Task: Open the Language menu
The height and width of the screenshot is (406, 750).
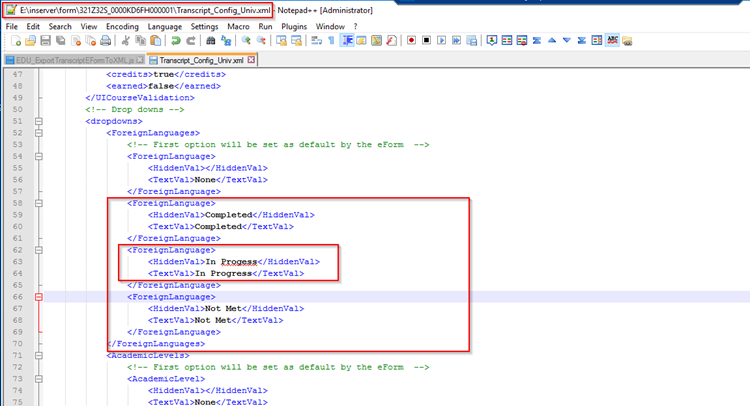Action: [x=165, y=26]
